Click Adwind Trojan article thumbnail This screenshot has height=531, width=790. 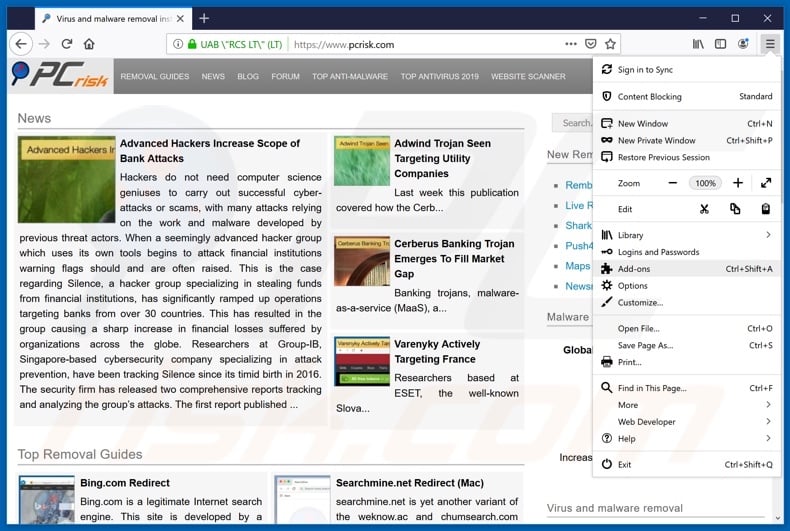pyautogui.click(x=362, y=161)
